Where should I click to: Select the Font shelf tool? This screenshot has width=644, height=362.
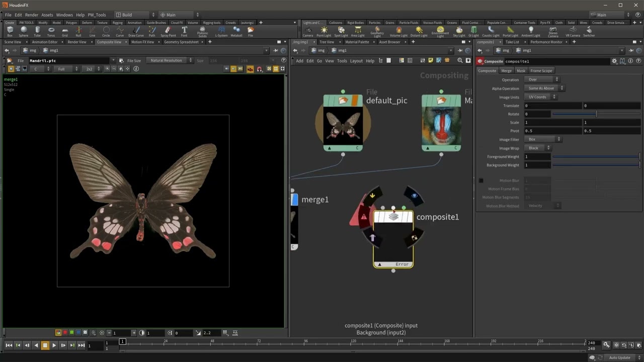[184, 32]
